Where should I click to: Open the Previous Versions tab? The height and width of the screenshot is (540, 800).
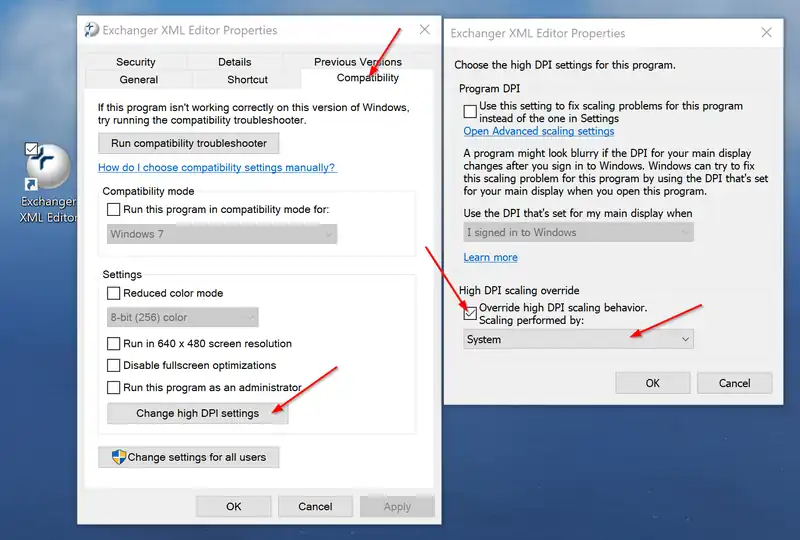[x=357, y=62]
